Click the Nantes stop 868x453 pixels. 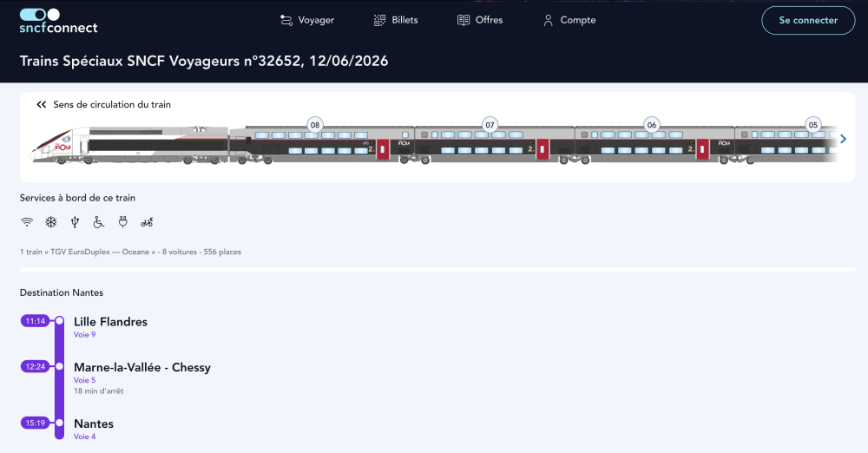tap(94, 423)
